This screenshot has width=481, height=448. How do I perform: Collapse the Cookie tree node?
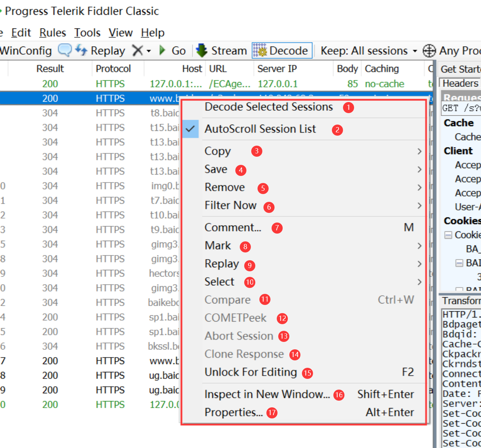[448, 235]
